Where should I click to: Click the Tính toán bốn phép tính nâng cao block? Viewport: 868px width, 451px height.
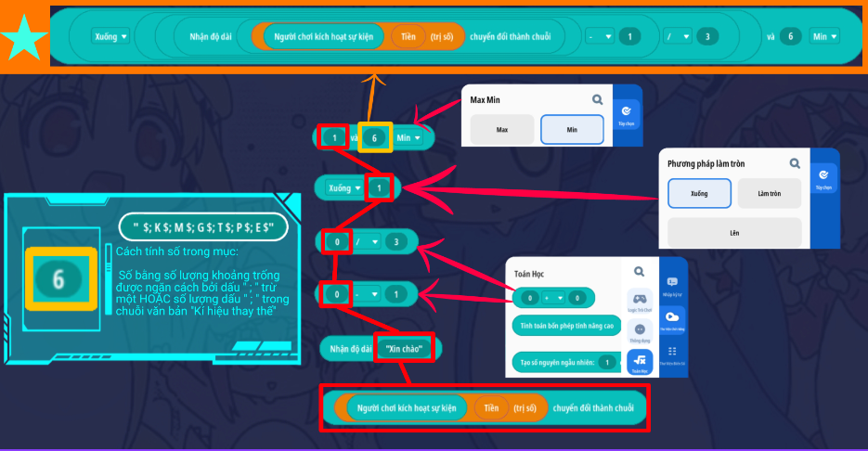(x=564, y=326)
